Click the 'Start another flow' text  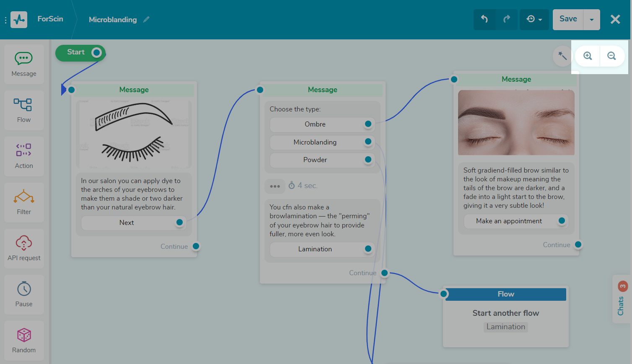tap(506, 313)
